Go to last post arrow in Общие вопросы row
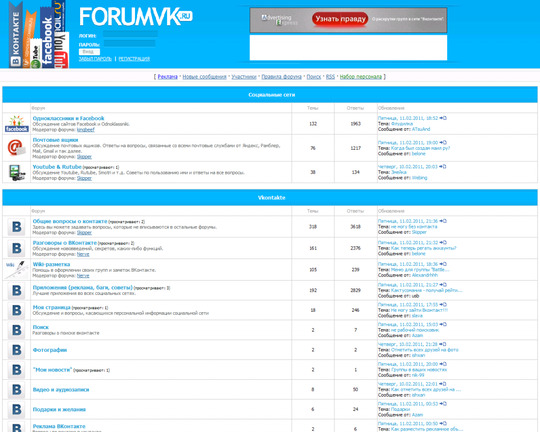The height and width of the screenshot is (432, 540). click(x=443, y=221)
